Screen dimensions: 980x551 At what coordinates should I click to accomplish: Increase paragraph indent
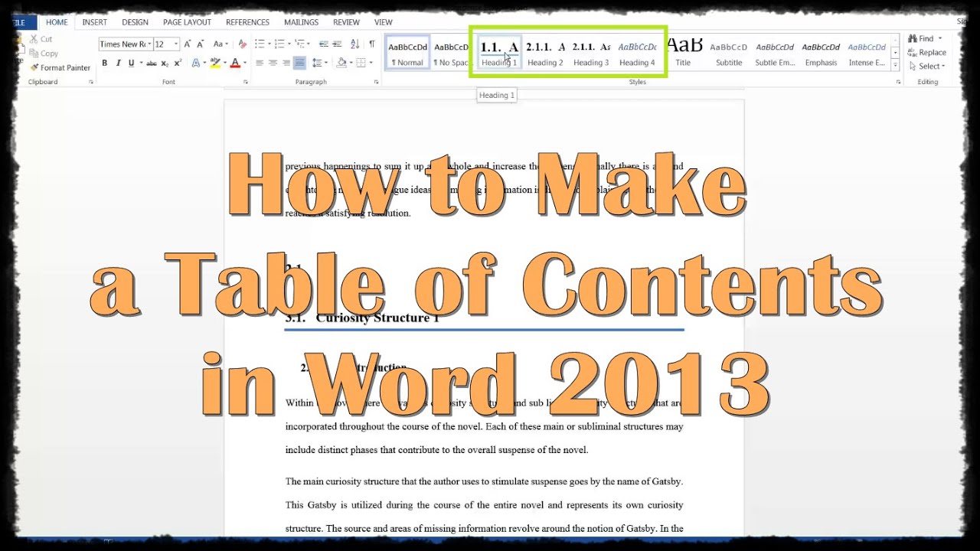[x=338, y=44]
